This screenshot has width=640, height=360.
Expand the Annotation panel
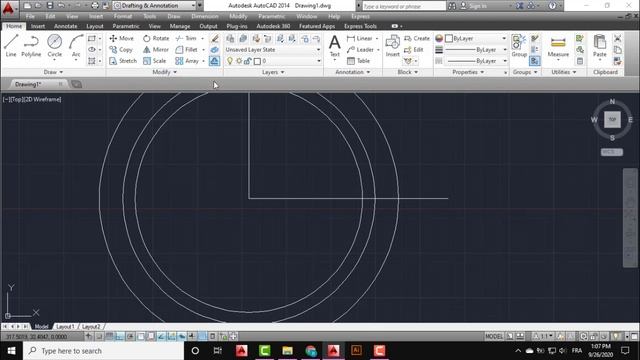pos(353,72)
